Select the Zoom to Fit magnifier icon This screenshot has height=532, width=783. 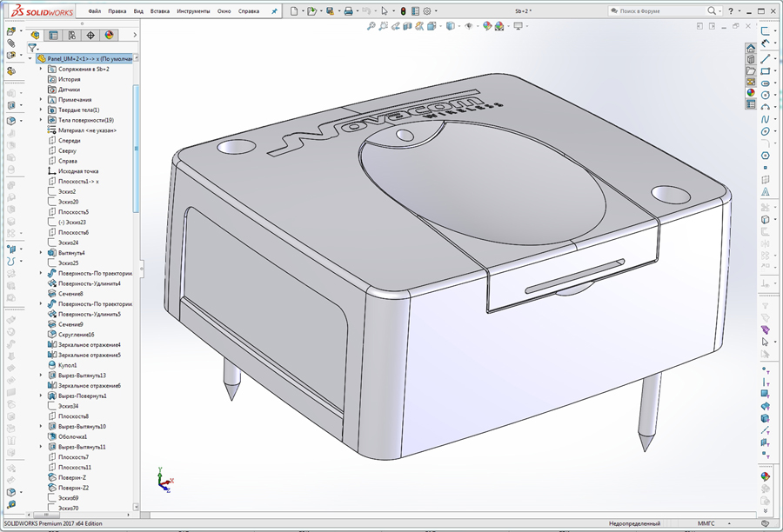click(x=371, y=27)
